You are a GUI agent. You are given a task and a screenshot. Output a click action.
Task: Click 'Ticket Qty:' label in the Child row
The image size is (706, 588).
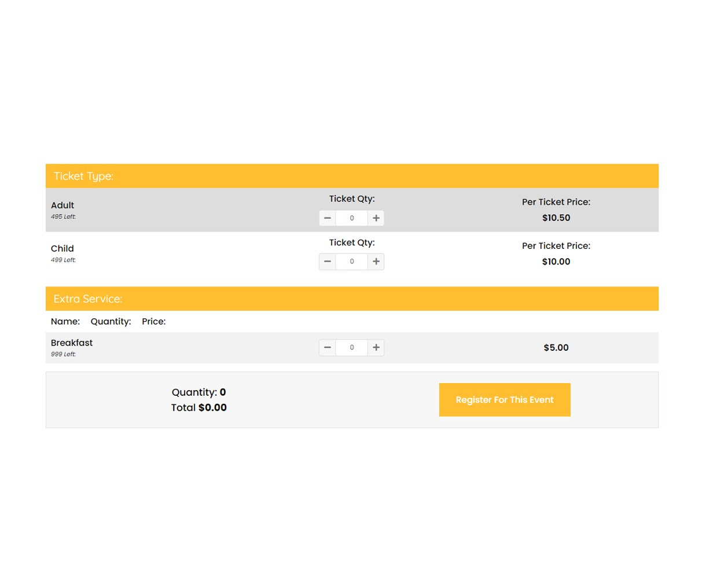(352, 242)
